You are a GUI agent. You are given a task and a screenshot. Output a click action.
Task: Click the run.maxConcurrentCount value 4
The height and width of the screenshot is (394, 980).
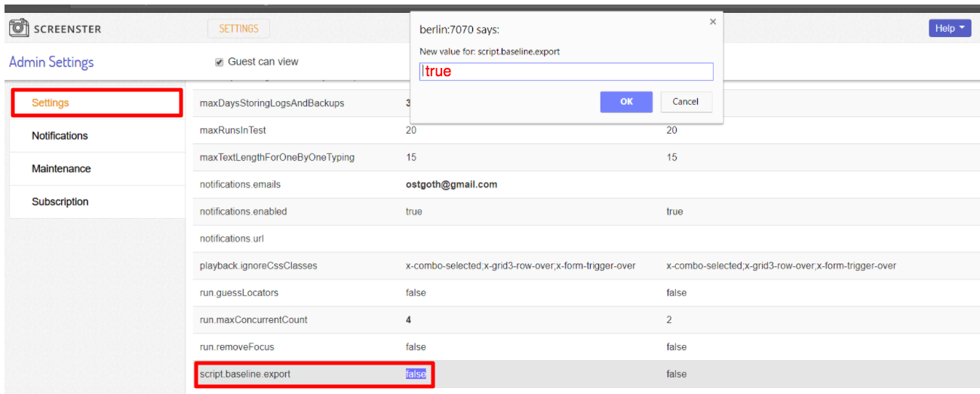(408, 320)
